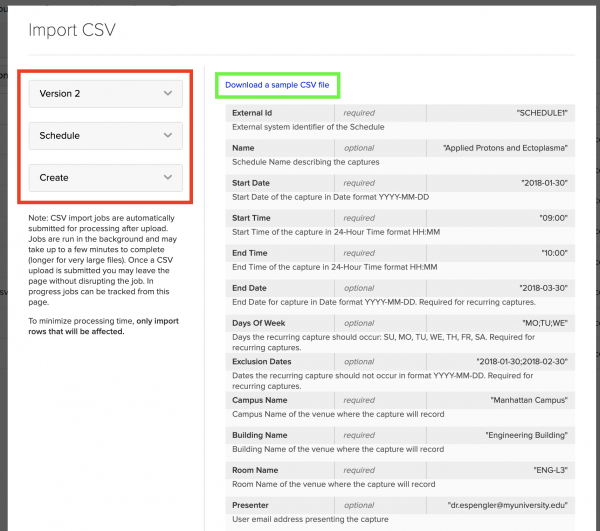Screen dimensions: 600x531
Task: Open the Version 2 dropdown
Action: 105,93
